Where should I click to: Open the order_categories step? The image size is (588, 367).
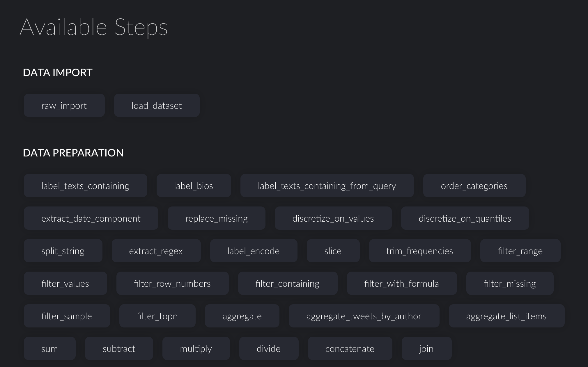pyautogui.click(x=474, y=186)
